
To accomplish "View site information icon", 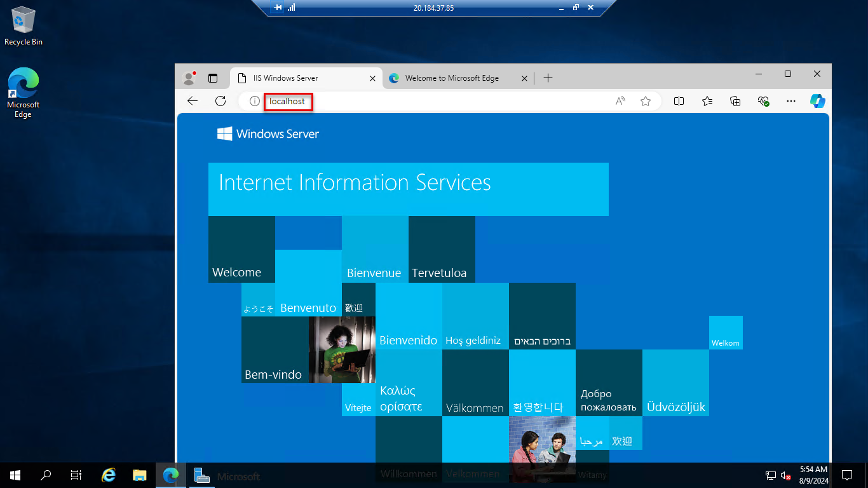I will 254,101.
